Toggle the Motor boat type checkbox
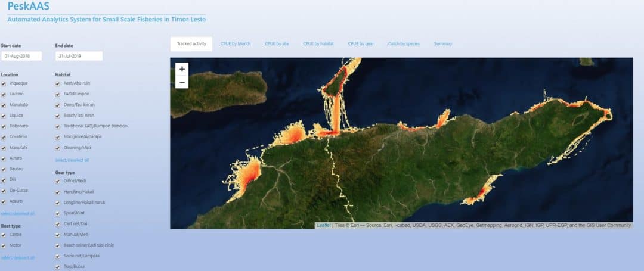 coord(4,244)
